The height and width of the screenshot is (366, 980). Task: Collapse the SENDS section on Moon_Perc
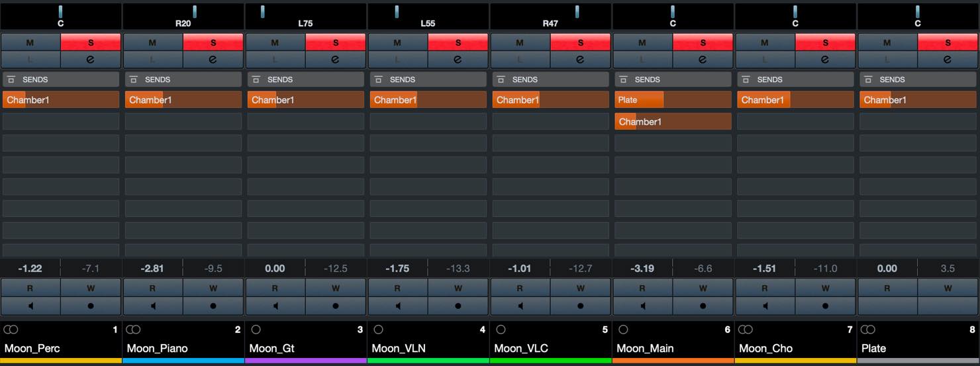(x=61, y=80)
